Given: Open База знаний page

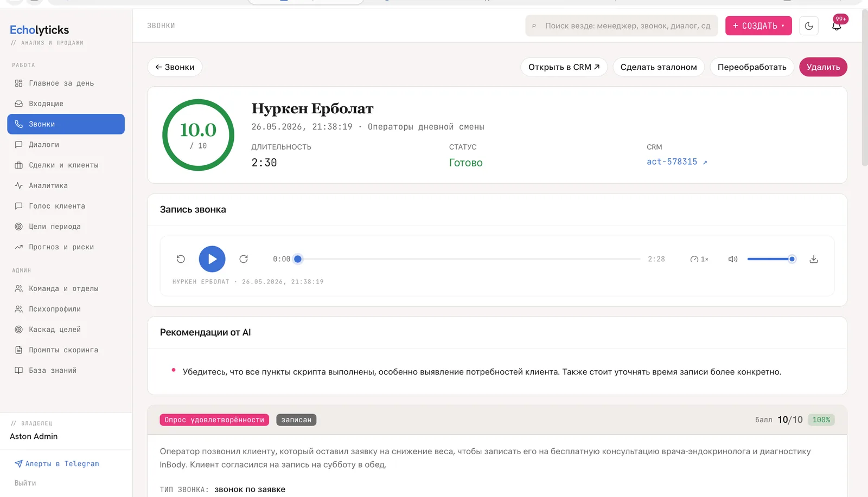Looking at the screenshot, I should pyautogui.click(x=66, y=371).
